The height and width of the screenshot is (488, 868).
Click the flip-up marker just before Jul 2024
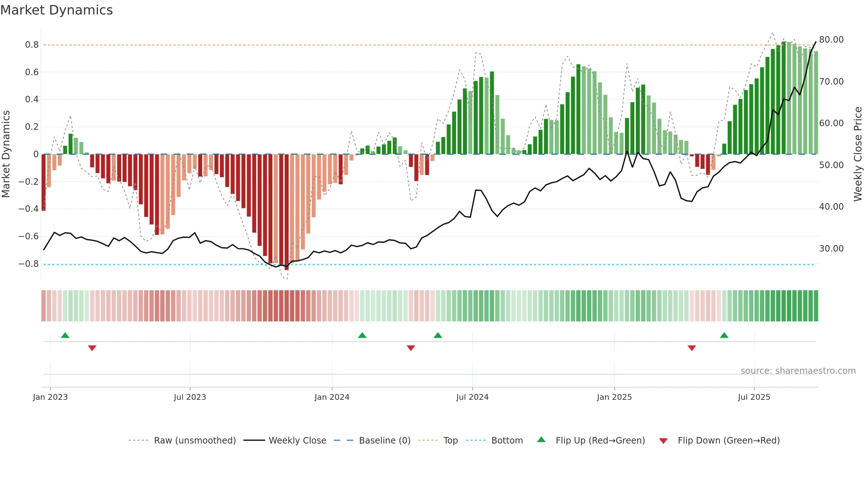pyautogui.click(x=438, y=335)
